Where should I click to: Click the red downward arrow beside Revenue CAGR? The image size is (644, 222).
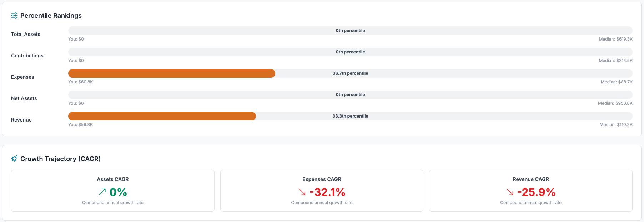(510, 192)
